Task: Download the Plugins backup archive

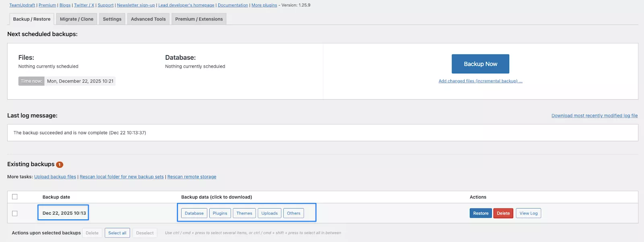Action: (x=220, y=213)
